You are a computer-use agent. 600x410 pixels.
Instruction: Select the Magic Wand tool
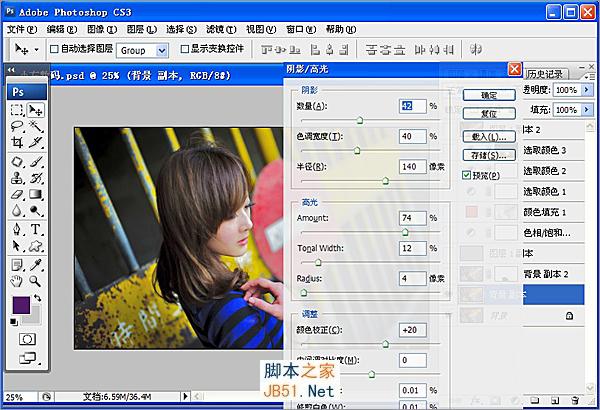[x=36, y=126]
